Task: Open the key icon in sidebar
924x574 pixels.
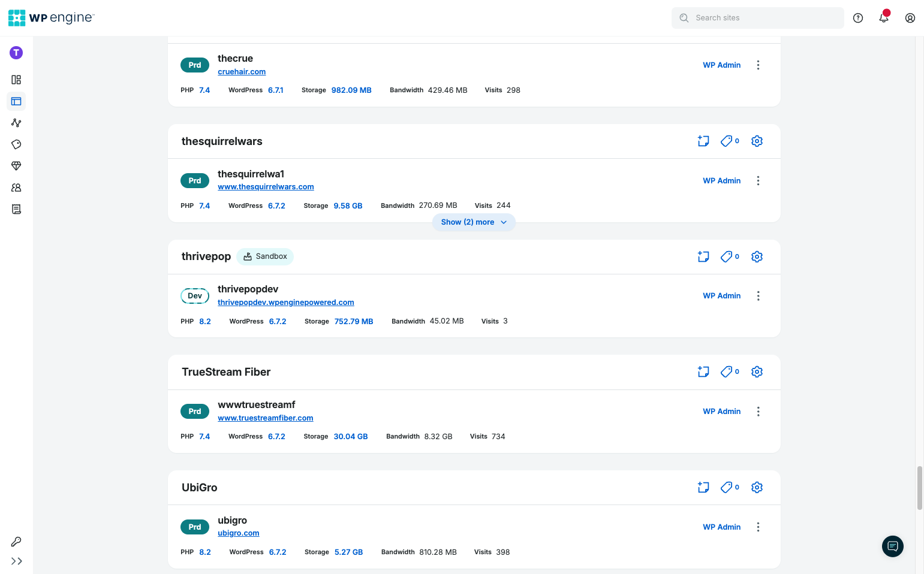Action: click(16, 542)
